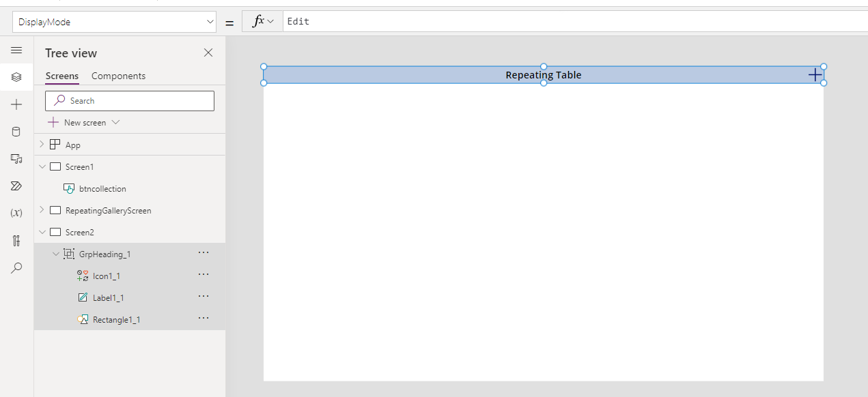Click the plus icon on Repeating Table header

(x=815, y=74)
